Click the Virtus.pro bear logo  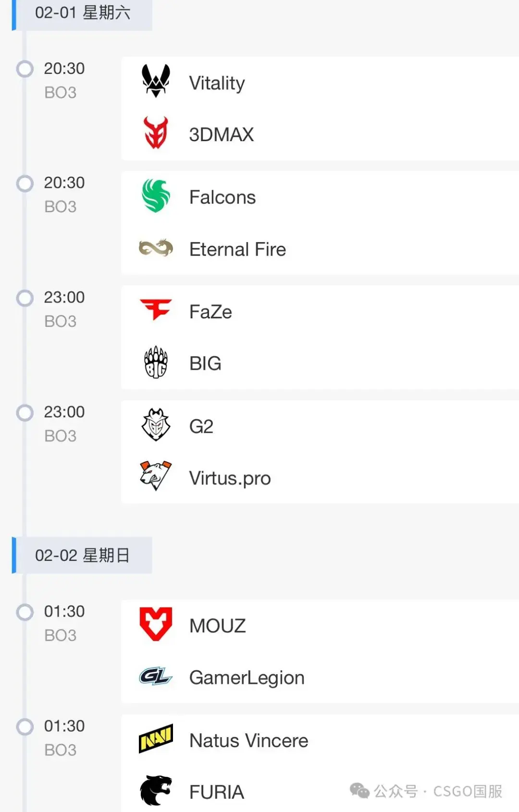(156, 476)
